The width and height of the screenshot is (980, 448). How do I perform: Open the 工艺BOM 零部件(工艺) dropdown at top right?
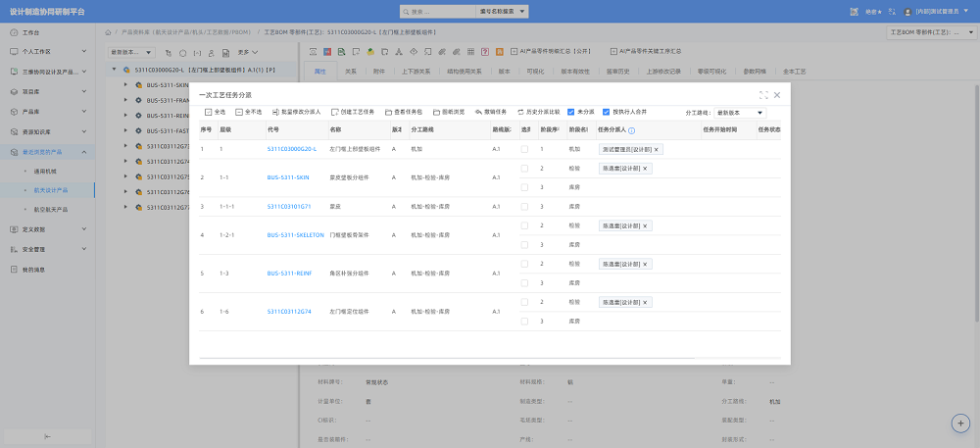coord(931,32)
